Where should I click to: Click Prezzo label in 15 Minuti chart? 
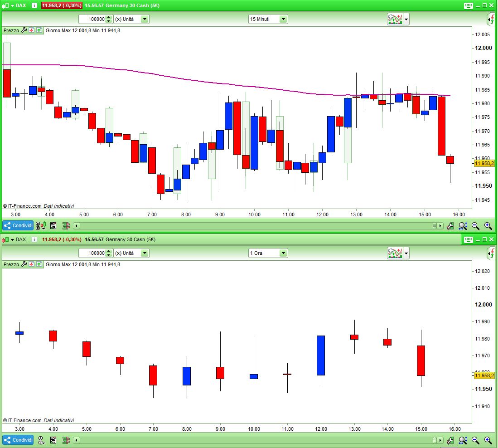[11, 30]
